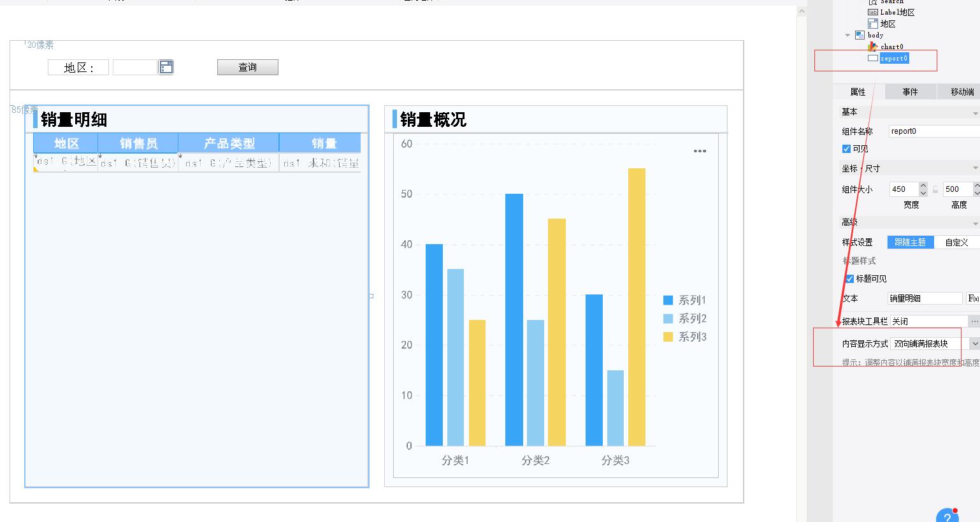The image size is (980, 522).
Task: Select Label地区 in the component tree
Action: (x=898, y=12)
